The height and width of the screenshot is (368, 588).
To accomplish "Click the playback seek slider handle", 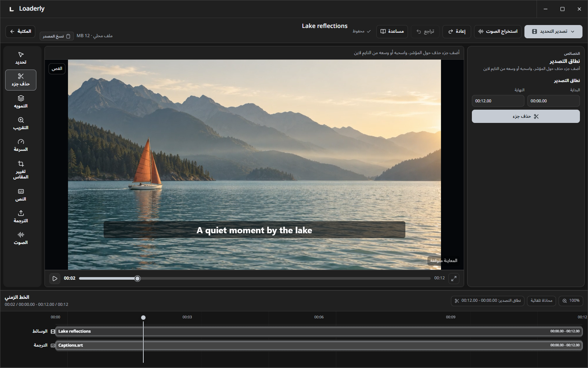I will point(137,279).
